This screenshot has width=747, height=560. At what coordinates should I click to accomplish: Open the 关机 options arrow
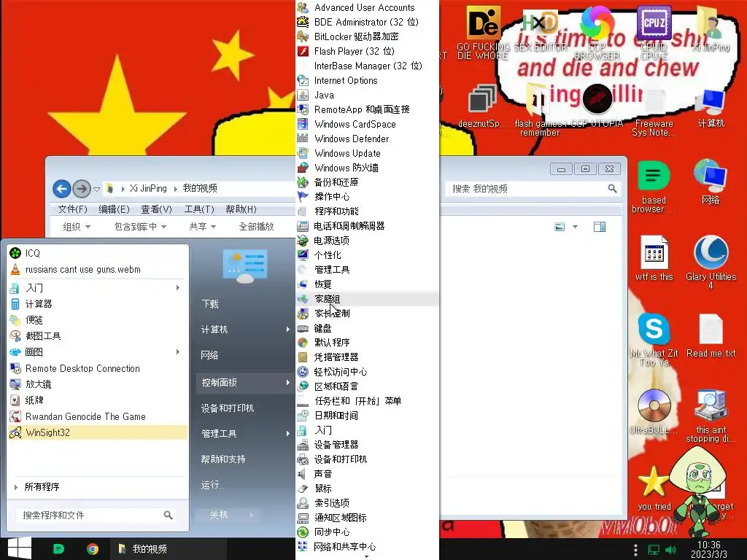click(x=251, y=515)
